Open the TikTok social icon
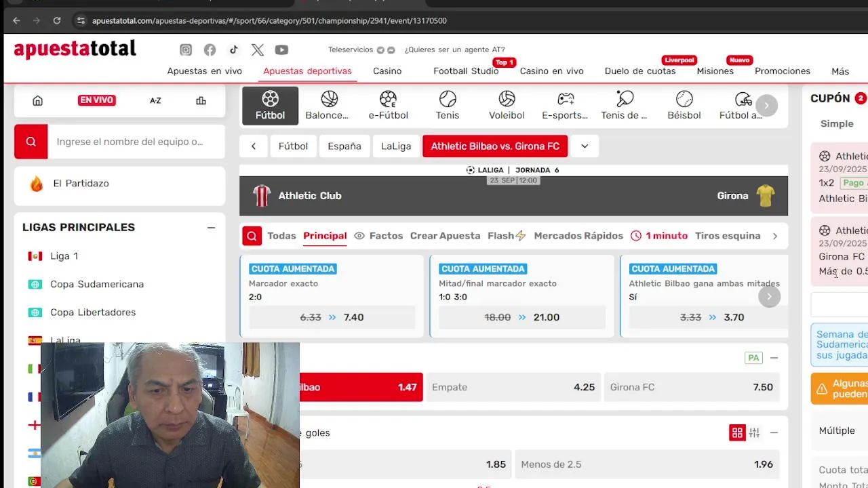Viewport: 868px width, 488px height. pos(233,49)
